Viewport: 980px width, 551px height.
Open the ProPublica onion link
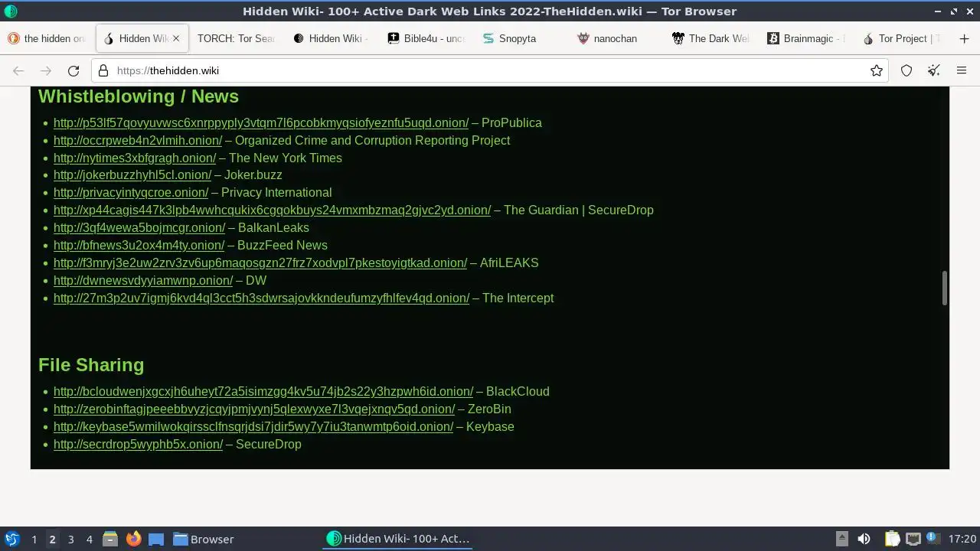(x=261, y=122)
